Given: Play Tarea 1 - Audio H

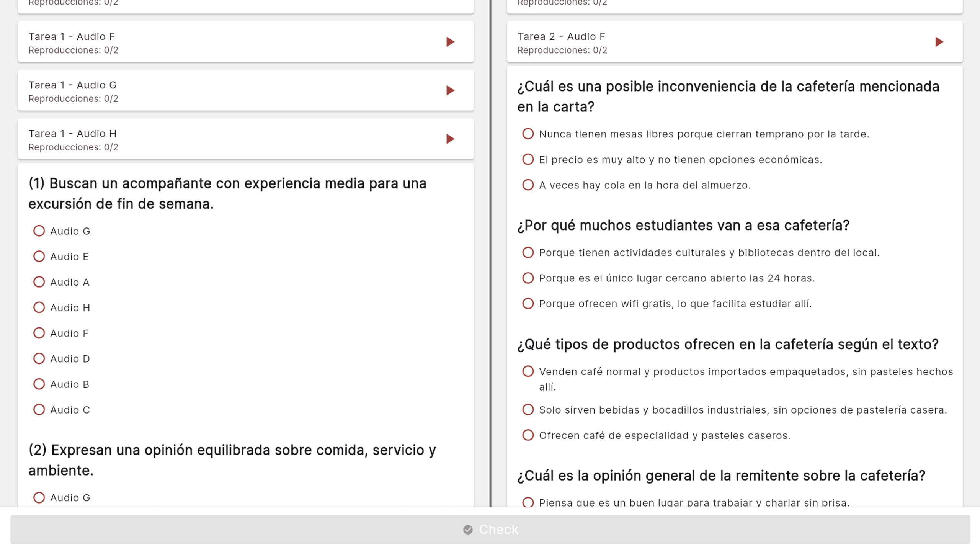Looking at the screenshot, I should [x=450, y=139].
